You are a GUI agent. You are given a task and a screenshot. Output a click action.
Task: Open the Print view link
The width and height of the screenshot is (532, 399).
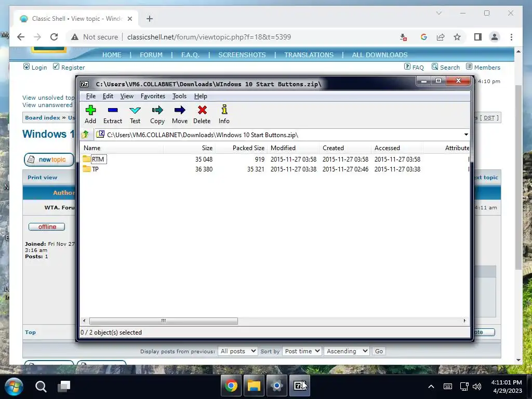43,178
